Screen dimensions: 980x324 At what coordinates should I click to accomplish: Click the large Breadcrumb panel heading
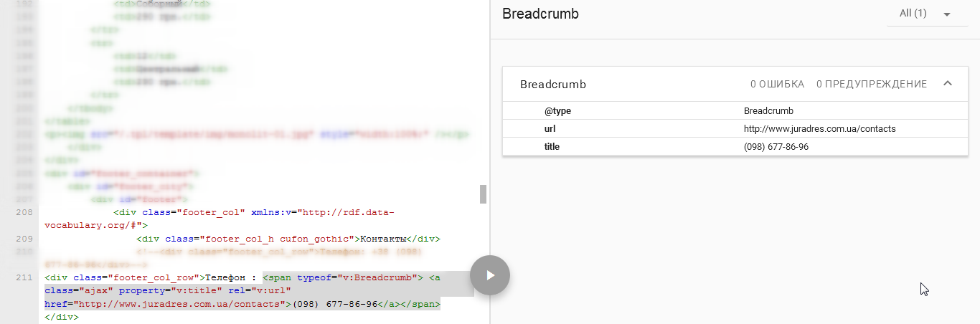tap(540, 14)
